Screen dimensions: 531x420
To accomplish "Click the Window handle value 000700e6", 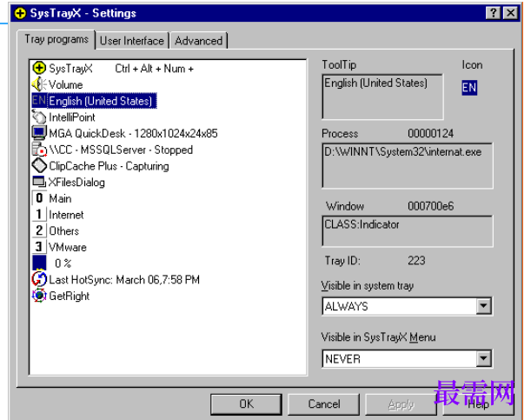I will pos(430,206).
